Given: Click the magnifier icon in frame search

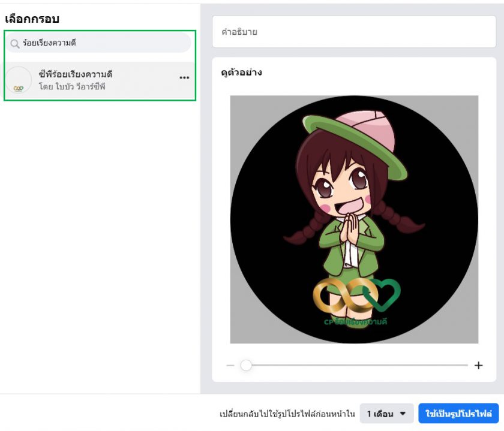Looking at the screenshot, I should [x=15, y=44].
